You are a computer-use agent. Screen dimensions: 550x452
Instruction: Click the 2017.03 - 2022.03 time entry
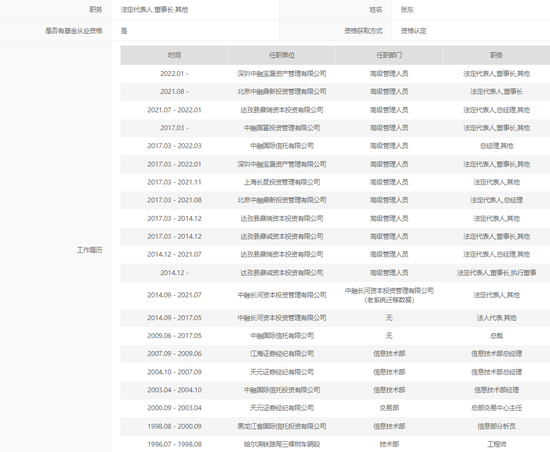[x=174, y=146]
